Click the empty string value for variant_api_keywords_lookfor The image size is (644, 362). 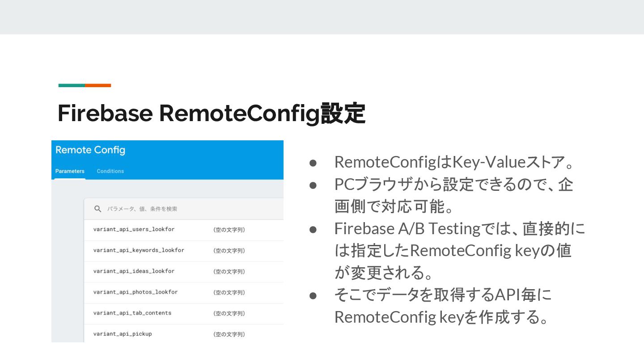pos(229,251)
